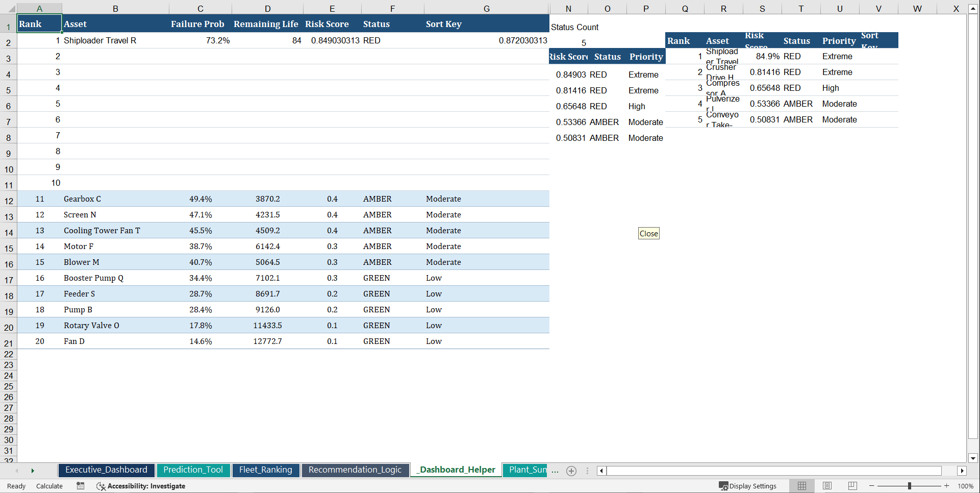Switch to the Prediction_Tool sheet tab

(193, 470)
